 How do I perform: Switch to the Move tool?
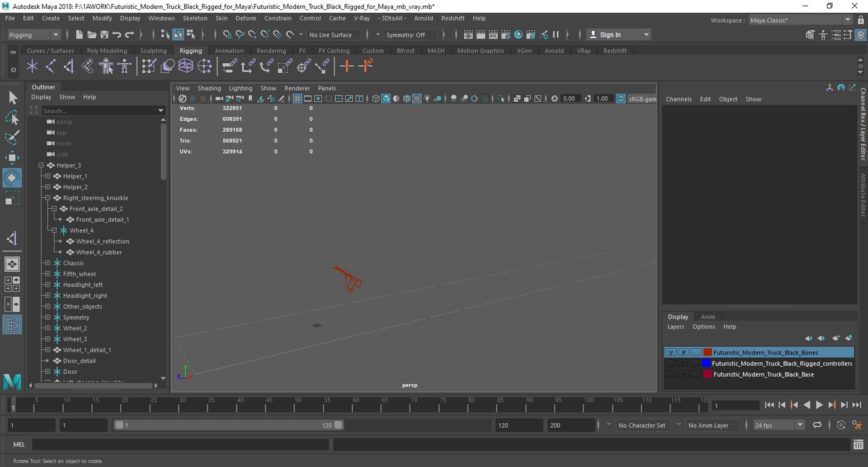[x=12, y=157]
